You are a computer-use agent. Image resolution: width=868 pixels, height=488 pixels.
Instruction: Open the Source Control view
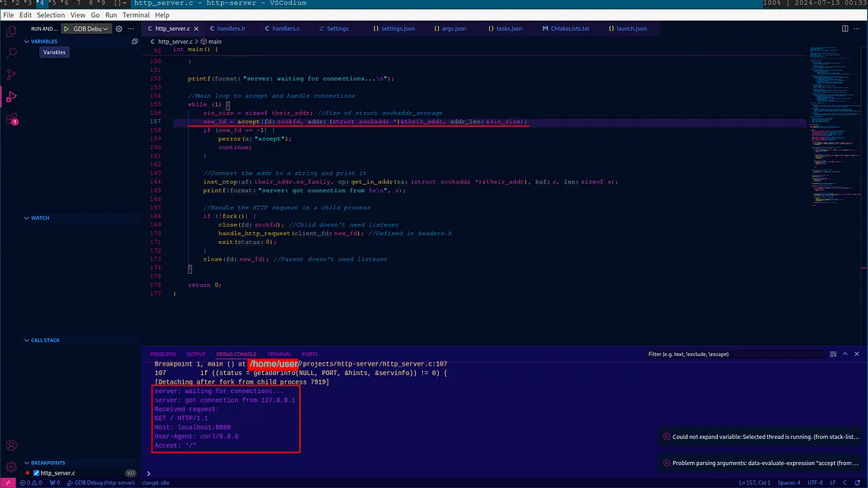(11, 75)
